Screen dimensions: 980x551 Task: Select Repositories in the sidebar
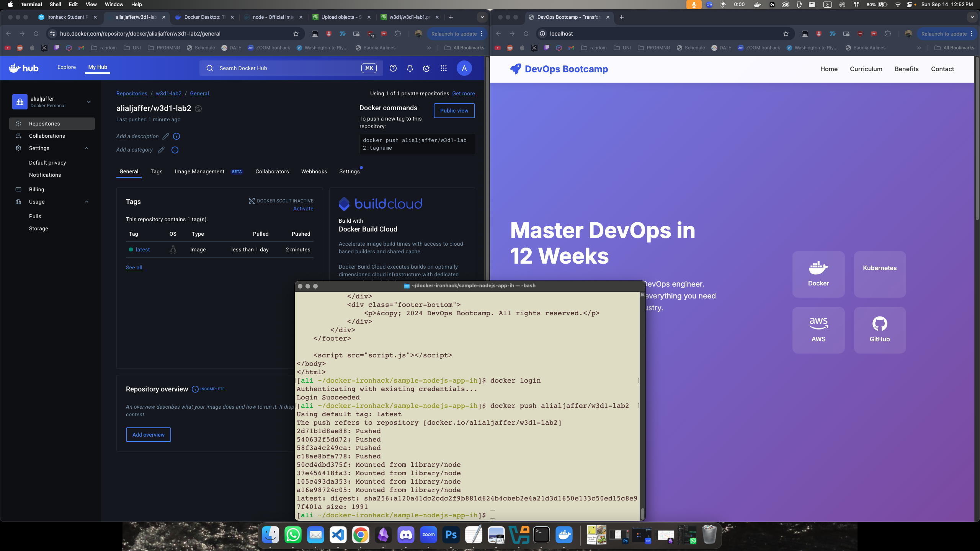tap(44, 123)
